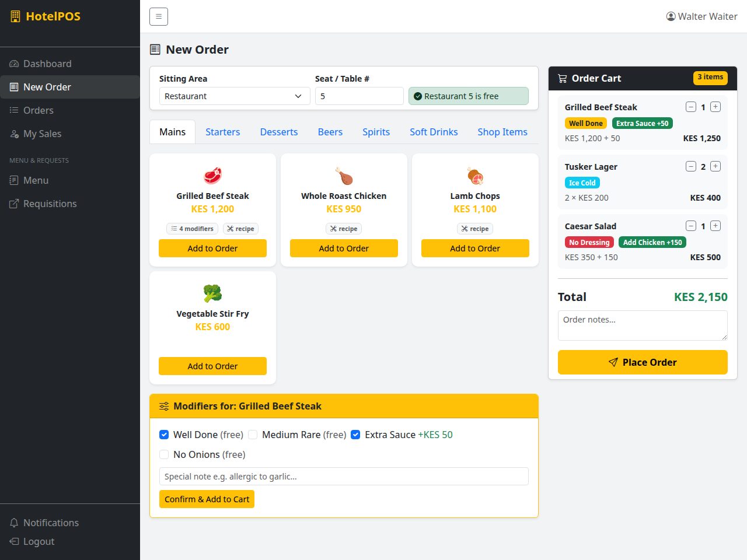Image resolution: width=747 pixels, height=560 pixels.
Task: Open the 4 modifiers badge on Grilled Beef Steak
Action: coord(192,229)
